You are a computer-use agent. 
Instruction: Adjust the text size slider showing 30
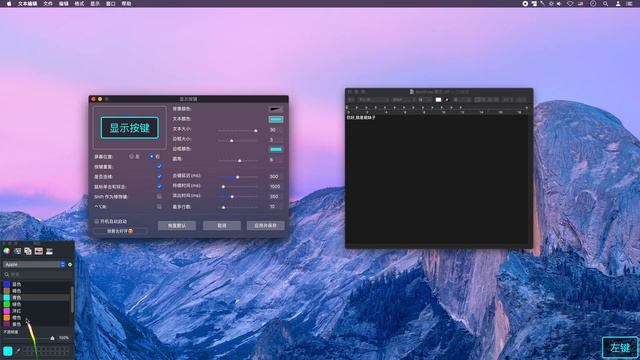(x=238, y=130)
